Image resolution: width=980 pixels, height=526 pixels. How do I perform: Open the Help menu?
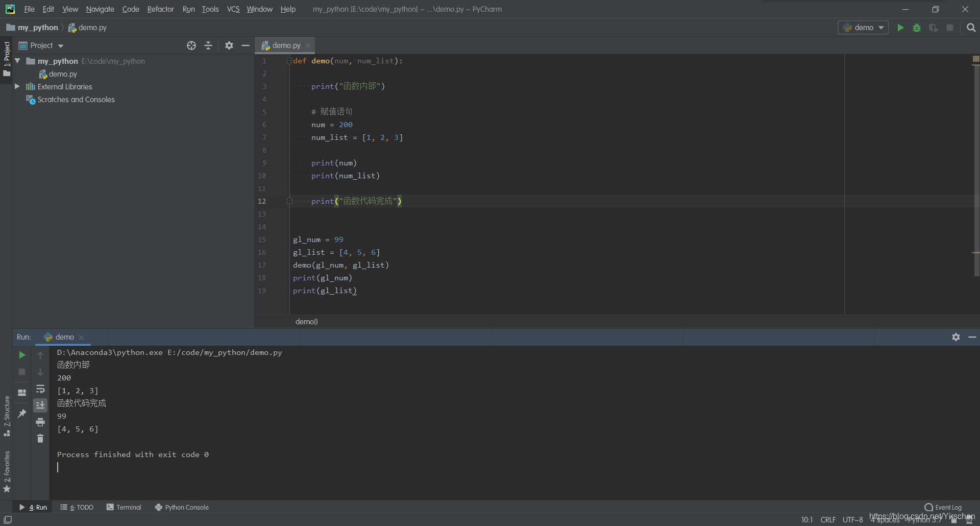point(288,9)
